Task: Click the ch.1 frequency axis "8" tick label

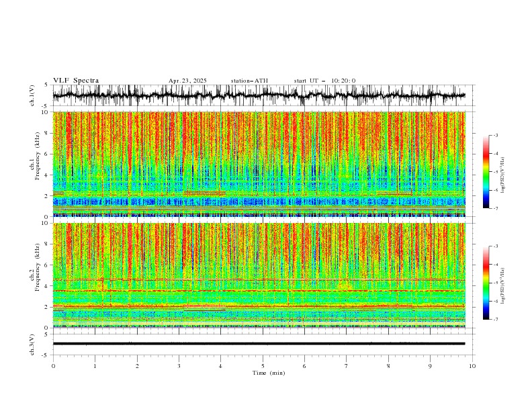Action: pos(47,133)
